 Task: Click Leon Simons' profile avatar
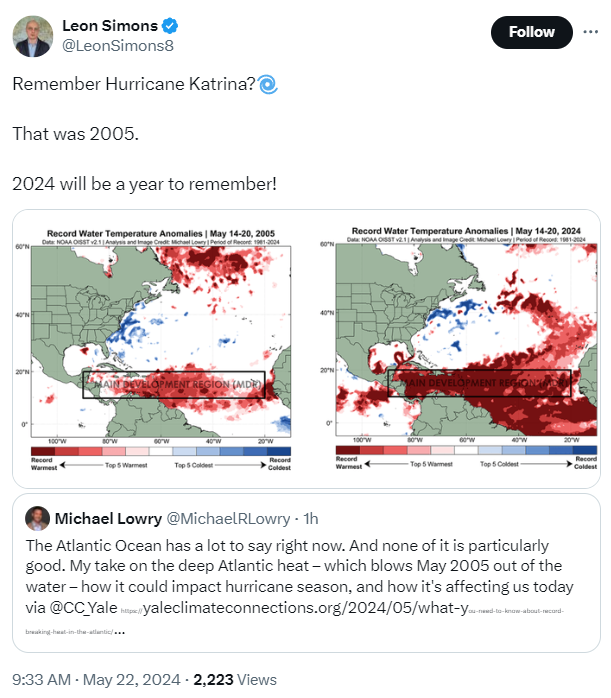(33, 36)
